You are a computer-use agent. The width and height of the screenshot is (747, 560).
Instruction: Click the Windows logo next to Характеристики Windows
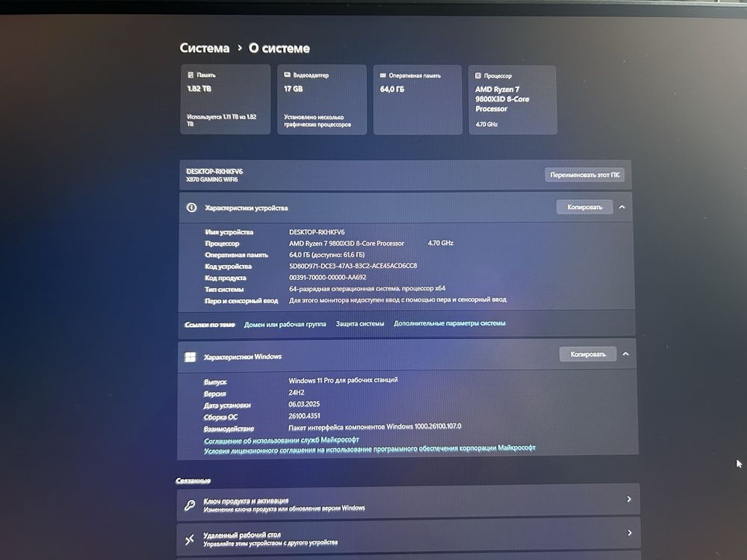(190, 357)
